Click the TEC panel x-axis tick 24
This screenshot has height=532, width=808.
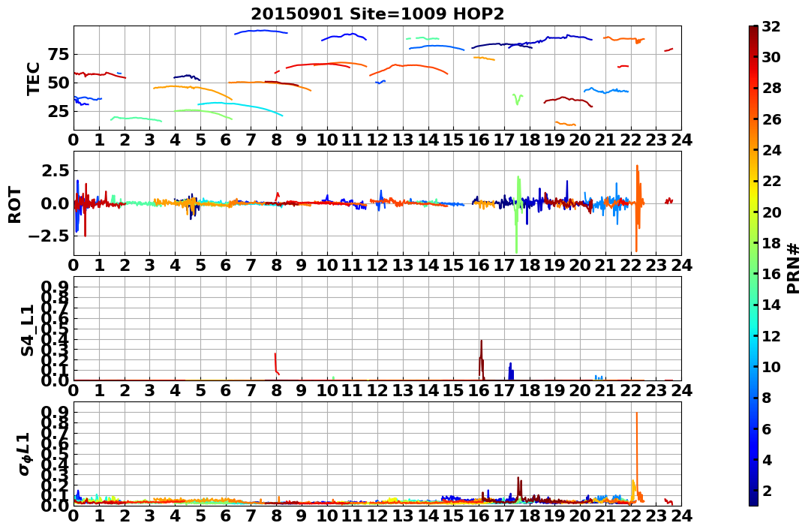click(x=681, y=140)
